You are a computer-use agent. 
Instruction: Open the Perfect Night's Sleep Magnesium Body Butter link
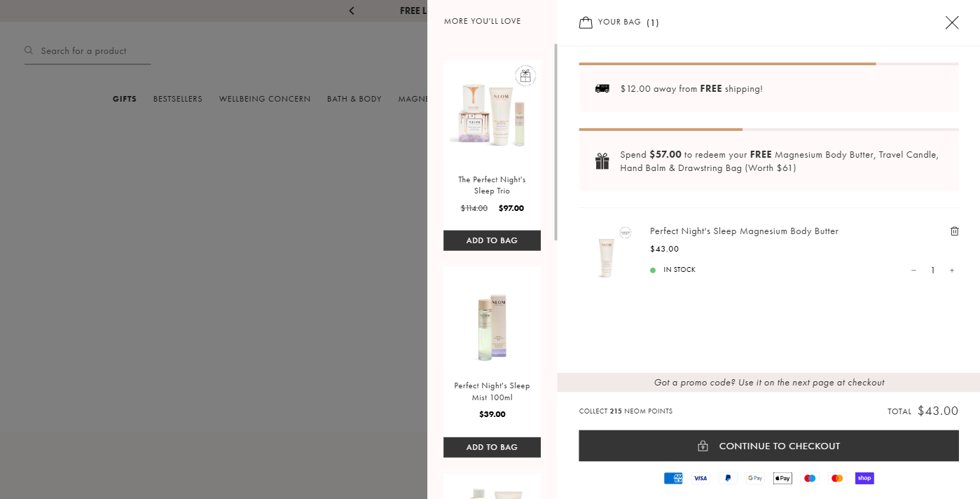tap(744, 231)
